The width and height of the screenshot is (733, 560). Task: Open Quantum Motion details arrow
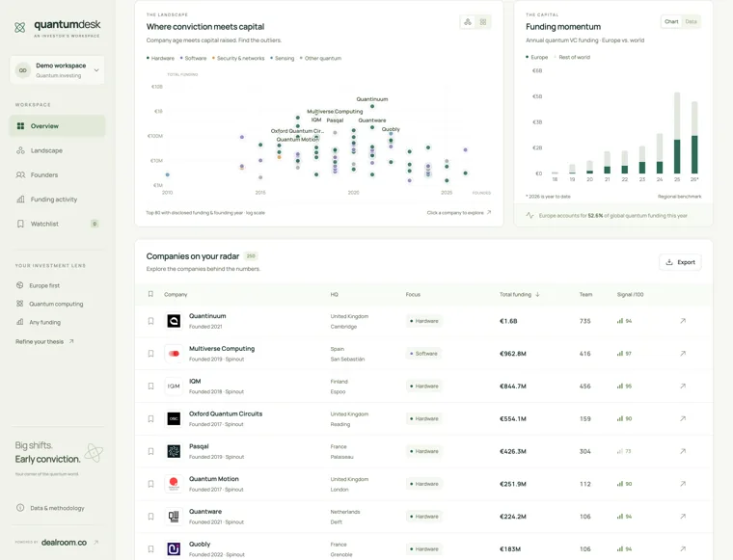[x=683, y=484]
